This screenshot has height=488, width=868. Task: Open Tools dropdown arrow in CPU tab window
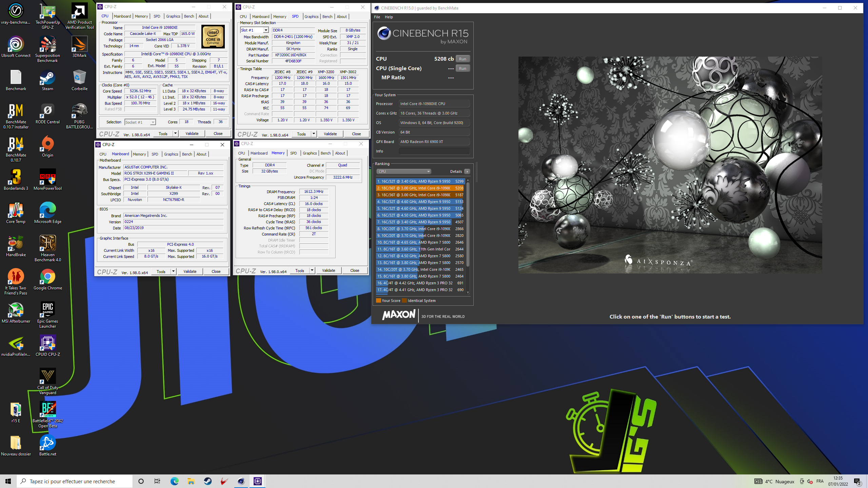point(175,134)
